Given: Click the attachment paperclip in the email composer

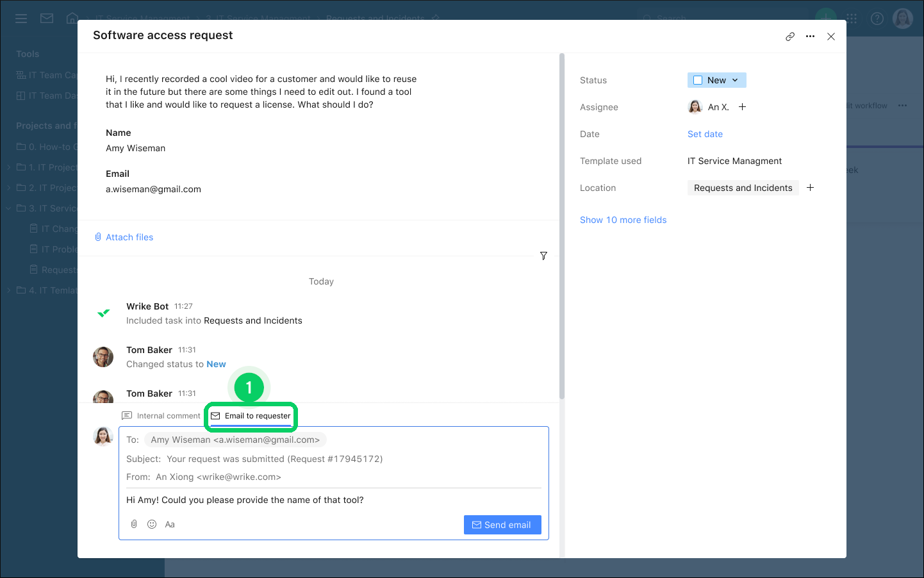Looking at the screenshot, I should click(x=133, y=524).
